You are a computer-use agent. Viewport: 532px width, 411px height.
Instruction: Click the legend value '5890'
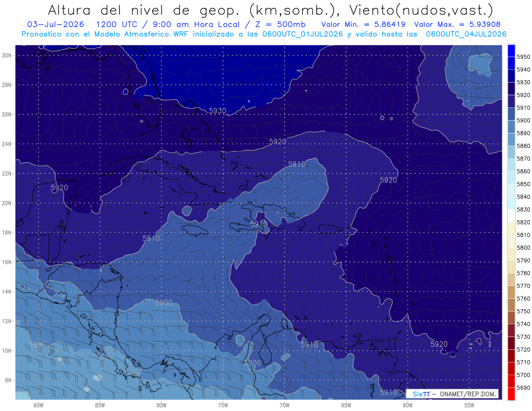(x=524, y=133)
